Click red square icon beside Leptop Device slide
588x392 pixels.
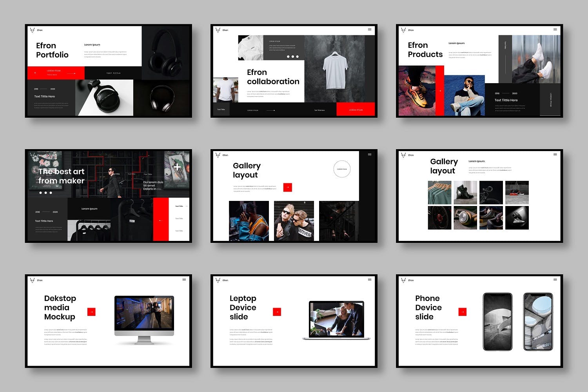[277, 312]
